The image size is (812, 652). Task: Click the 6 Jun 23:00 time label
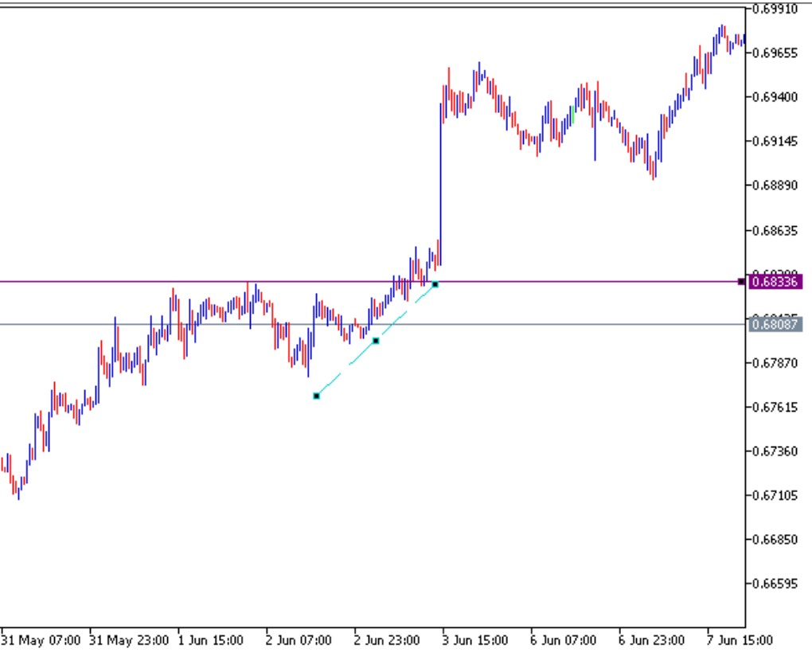(x=650, y=641)
